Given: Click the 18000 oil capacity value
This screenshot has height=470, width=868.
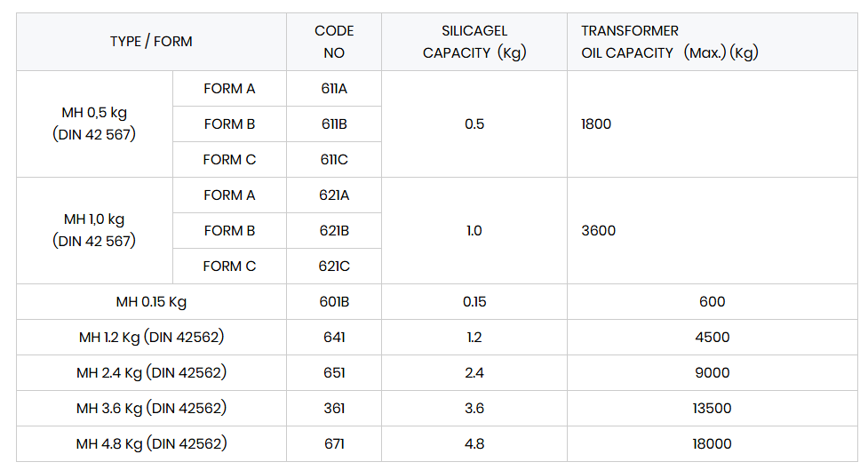Looking at the screenshot, I should click(x=713, y=444).
